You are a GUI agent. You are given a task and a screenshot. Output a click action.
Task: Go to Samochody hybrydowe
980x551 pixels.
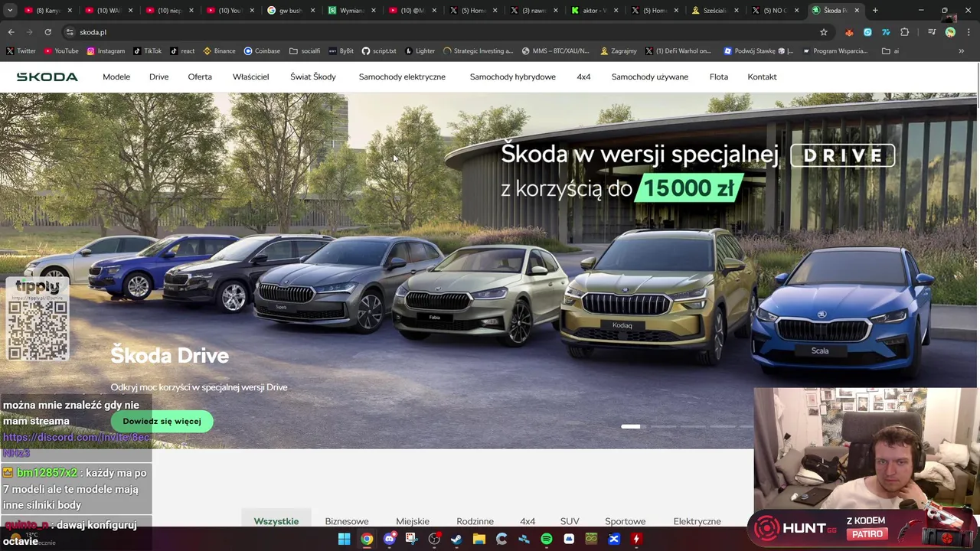513,77
